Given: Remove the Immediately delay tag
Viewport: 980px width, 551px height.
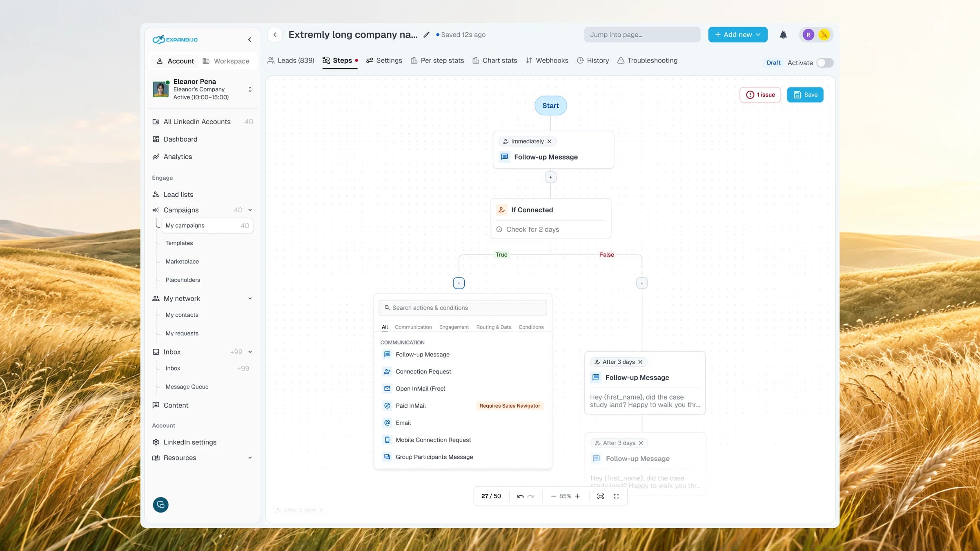Looking at the screenshot, I should tap(549, 142).
